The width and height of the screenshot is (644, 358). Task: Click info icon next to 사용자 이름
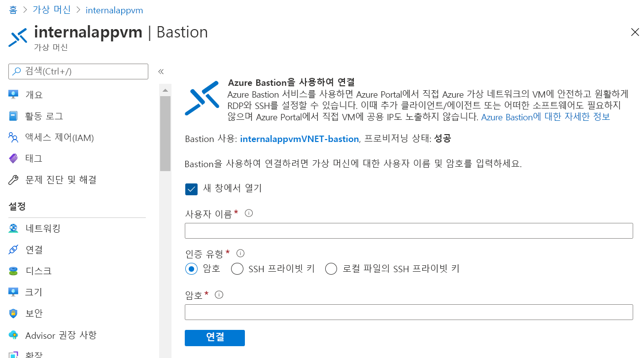tap(249, 213)
